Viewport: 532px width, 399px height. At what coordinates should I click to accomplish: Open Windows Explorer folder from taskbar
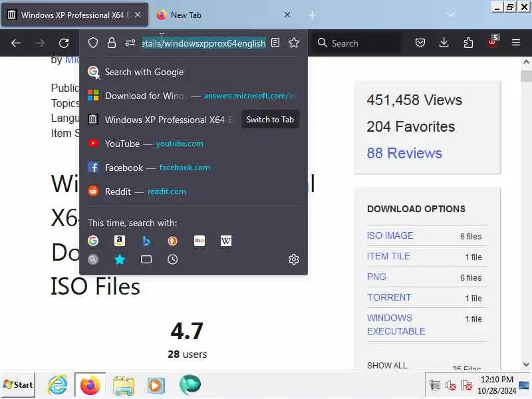point(124,386)
